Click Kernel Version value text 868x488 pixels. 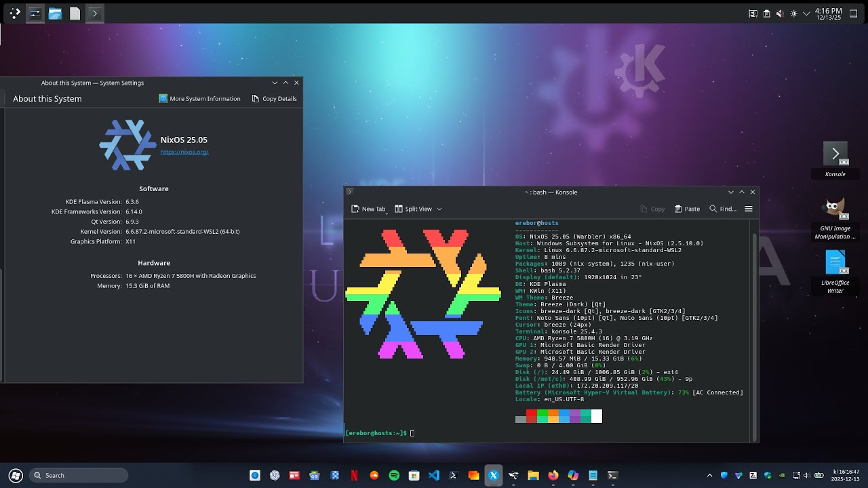tap(182, 232)
